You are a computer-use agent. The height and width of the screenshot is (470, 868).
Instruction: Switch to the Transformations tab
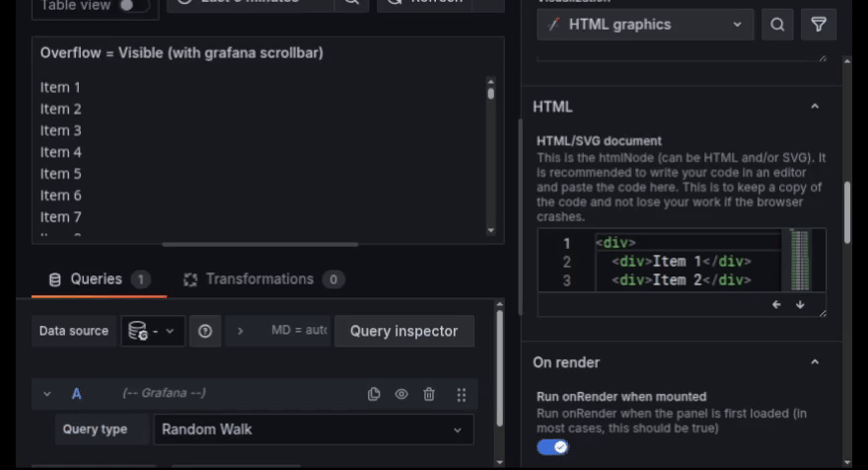263,279
